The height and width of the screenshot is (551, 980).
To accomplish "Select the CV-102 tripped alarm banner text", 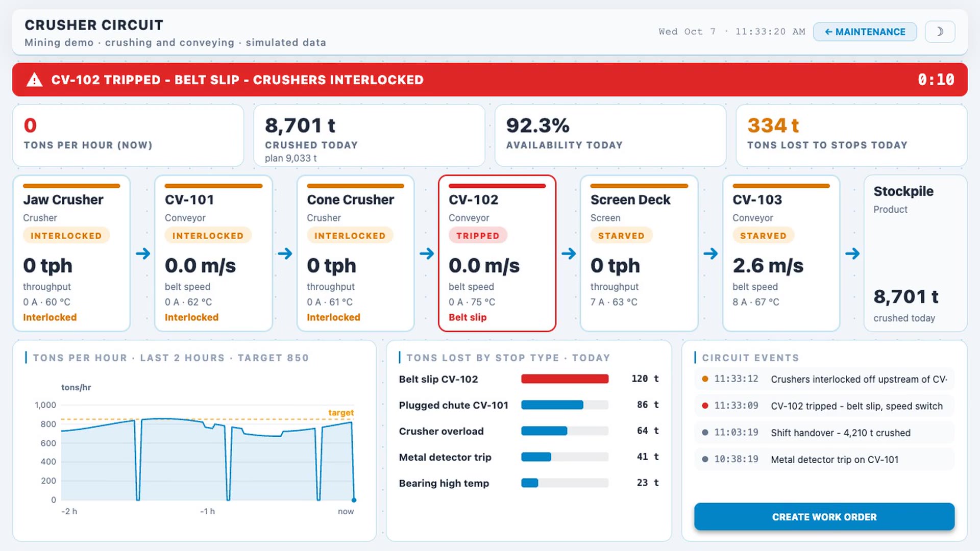I will (x=237, y=80).
